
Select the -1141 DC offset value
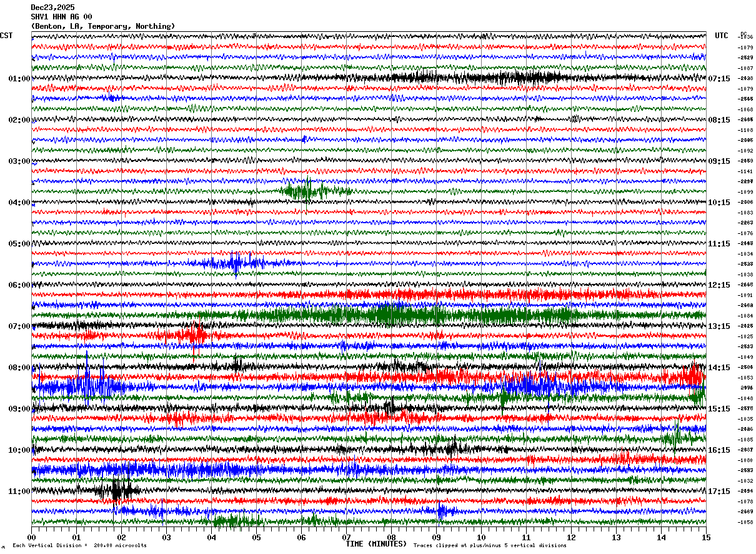click(745, 171)
